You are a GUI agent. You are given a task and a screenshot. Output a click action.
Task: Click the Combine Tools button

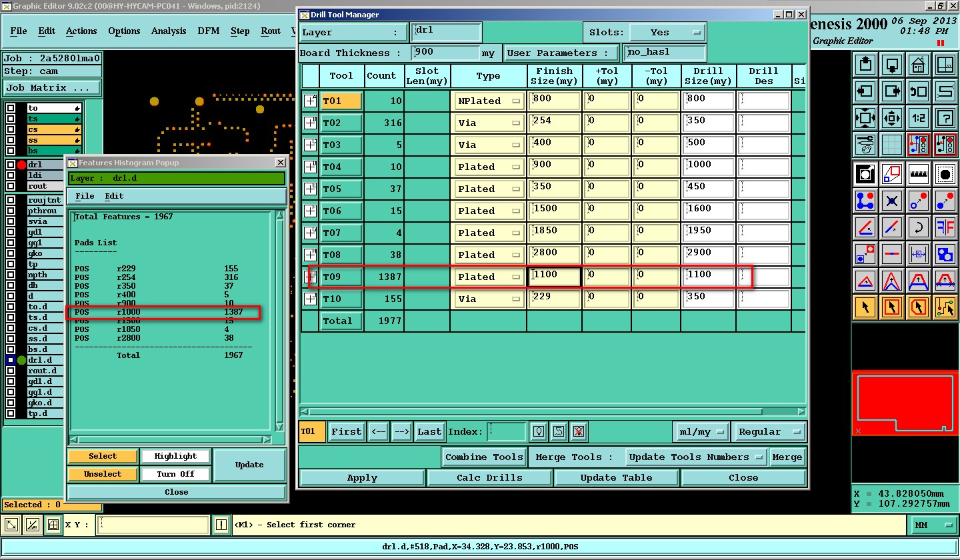click(x=484, y=457)
